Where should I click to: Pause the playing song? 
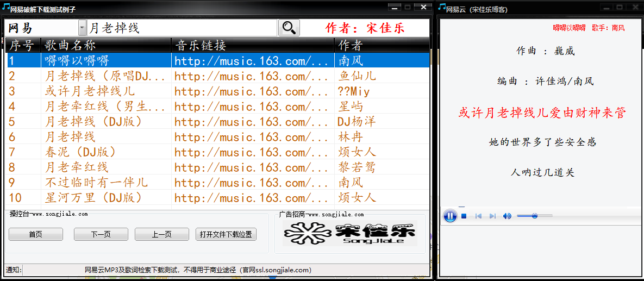[450, 216]
